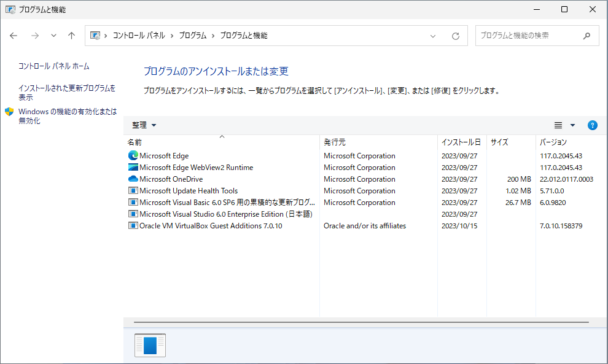608x364 pixels.
Task: Select Microsoft Update Health Tools entry
Action: coord(189,191)
